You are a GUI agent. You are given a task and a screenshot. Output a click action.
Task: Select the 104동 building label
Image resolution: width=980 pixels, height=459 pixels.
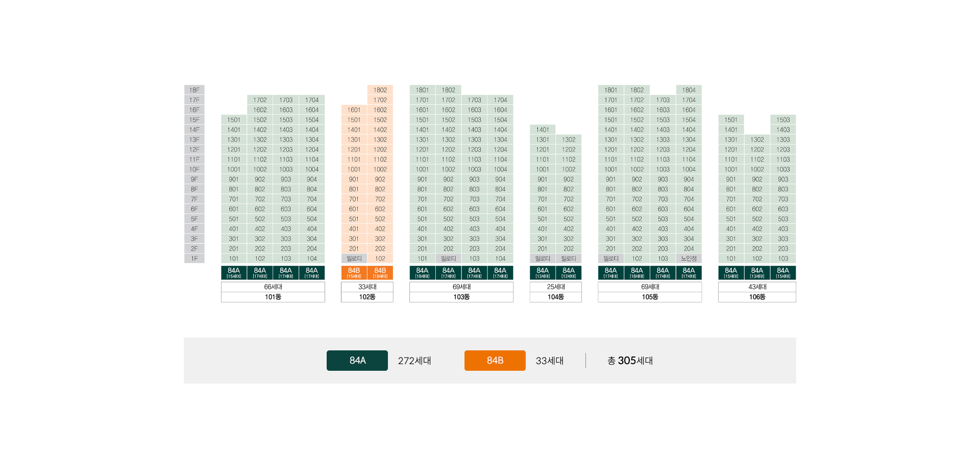(x=555, y=297)
